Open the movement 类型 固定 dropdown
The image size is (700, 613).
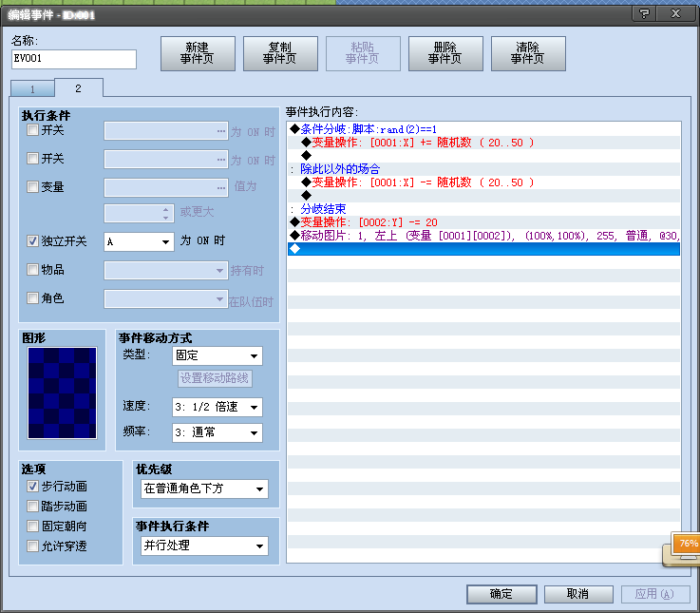(217, 356)
